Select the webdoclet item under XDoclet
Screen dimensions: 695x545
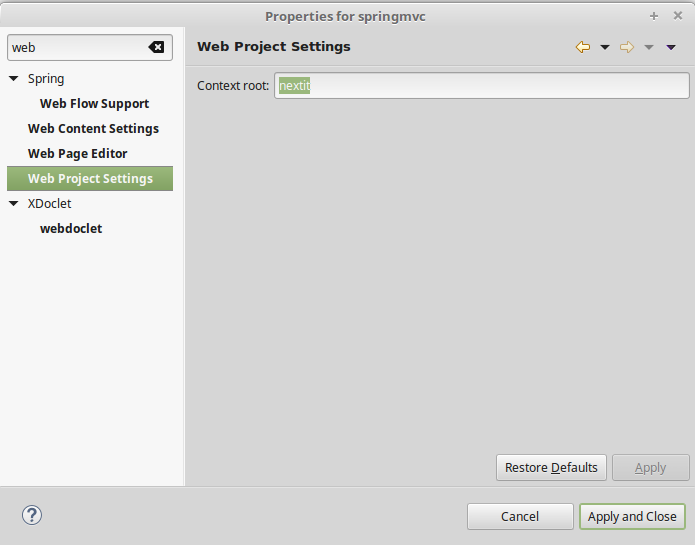click(x=71, y=229)
